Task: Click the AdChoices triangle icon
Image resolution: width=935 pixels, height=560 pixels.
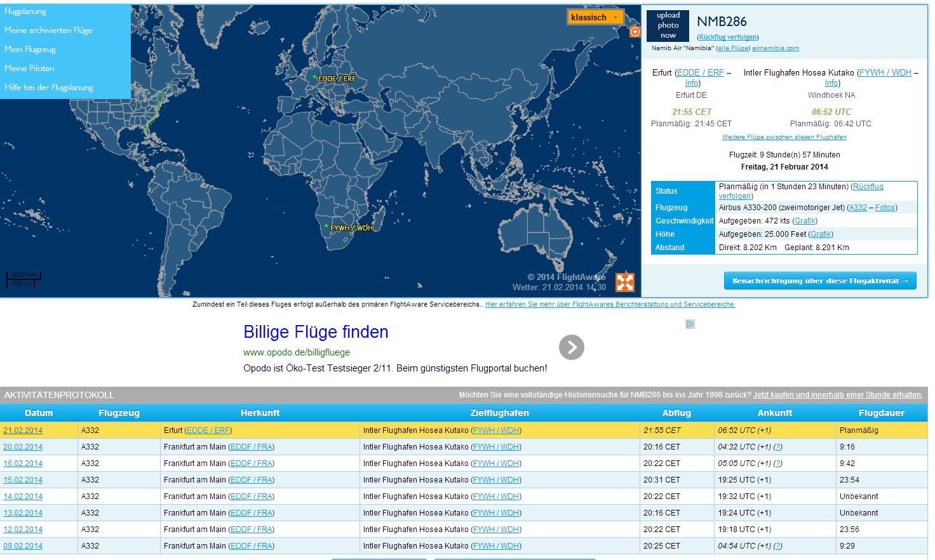Action: (x=690, y=324)
